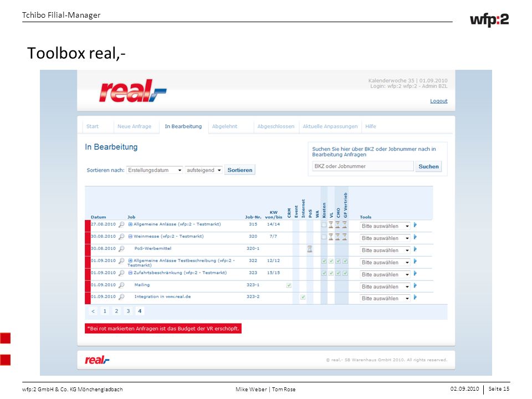Image resolution: width=532 pixels, height=399 pixels.
Task: Open the aufsteigend sort order dropdown
Action: pos(203,170)
